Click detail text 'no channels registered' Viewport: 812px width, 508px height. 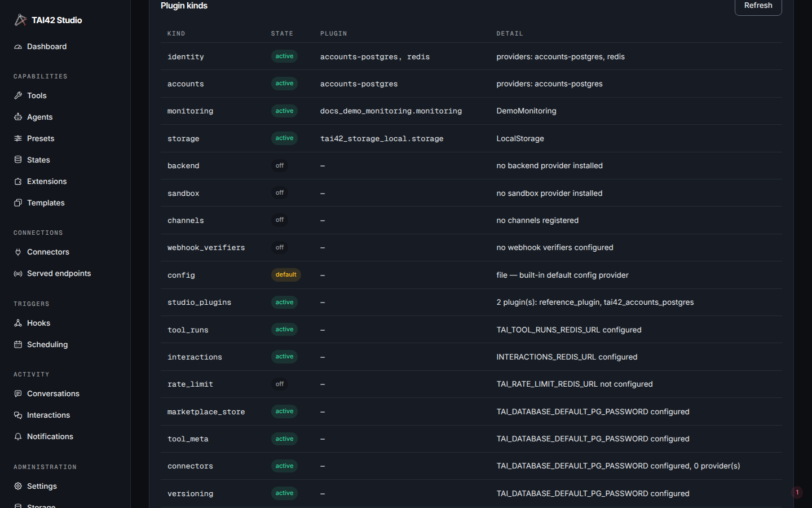click(x=537, y=221)
